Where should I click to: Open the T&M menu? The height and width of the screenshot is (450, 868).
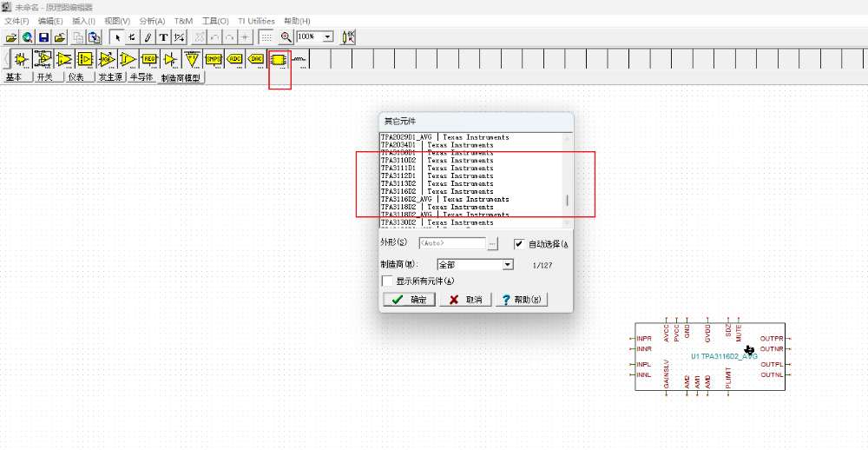coord(183,21)
